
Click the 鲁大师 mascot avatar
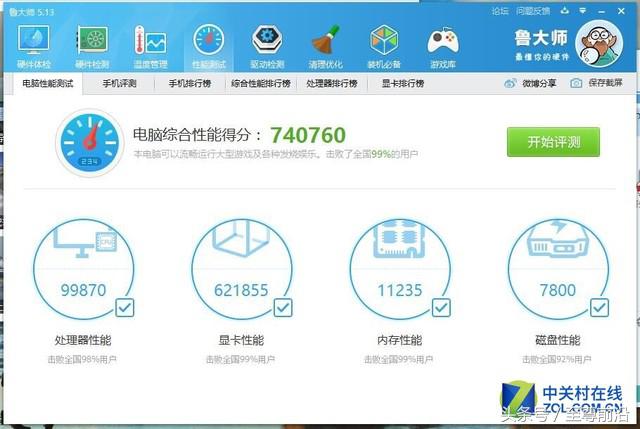coord(599,43)
